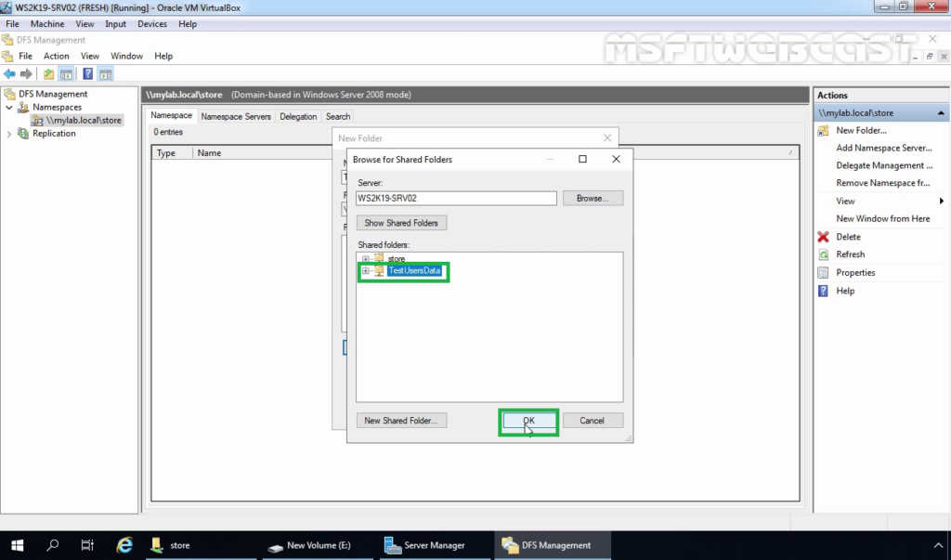Viewport: 951px width, 560px height.
Task: Open the Action menu
Action: click(x=57, y=56)
